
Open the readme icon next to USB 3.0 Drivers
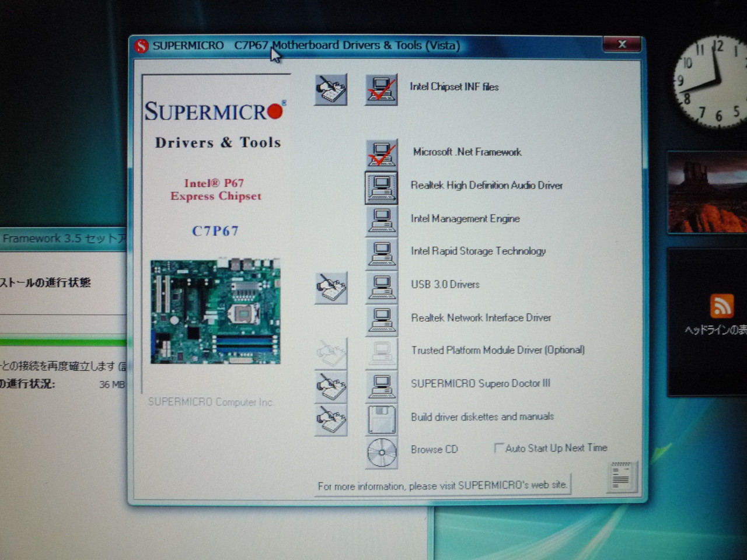(x=331, y=288)
